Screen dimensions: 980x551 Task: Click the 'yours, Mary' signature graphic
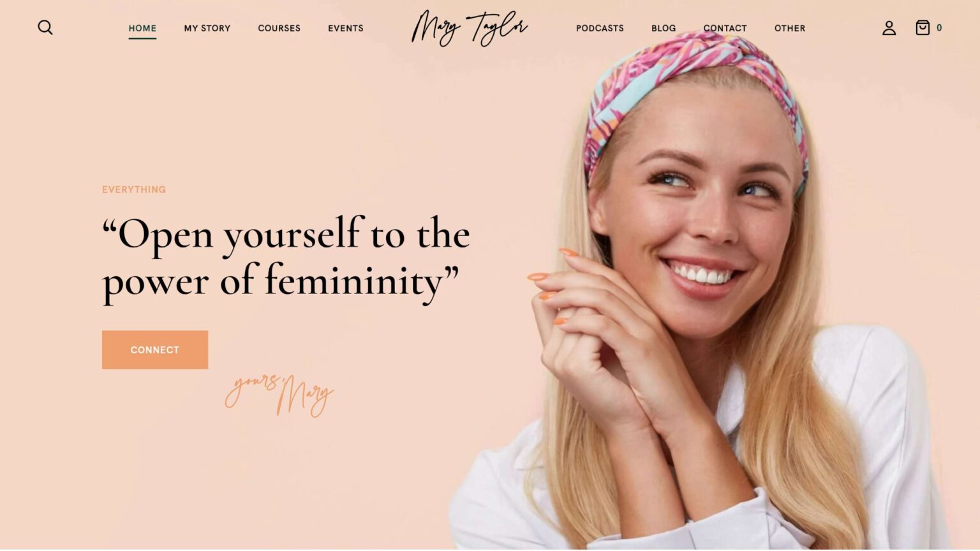point(279,395)
